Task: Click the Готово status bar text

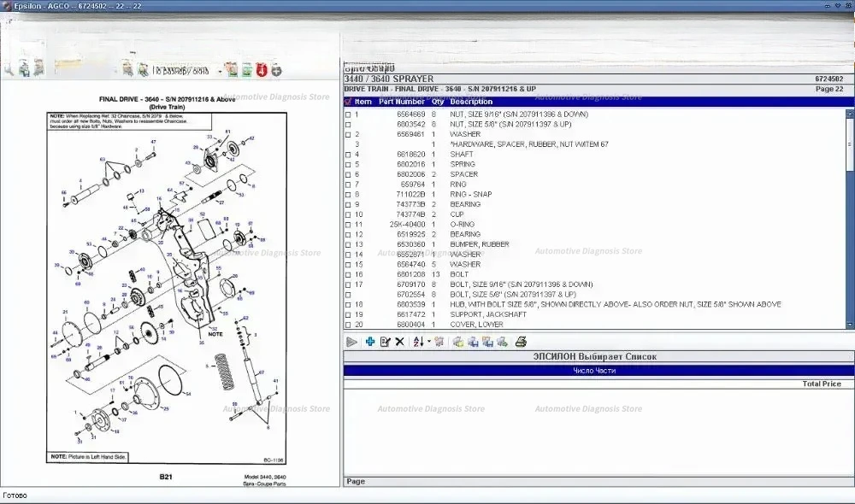Action: [x=15, y=495]
